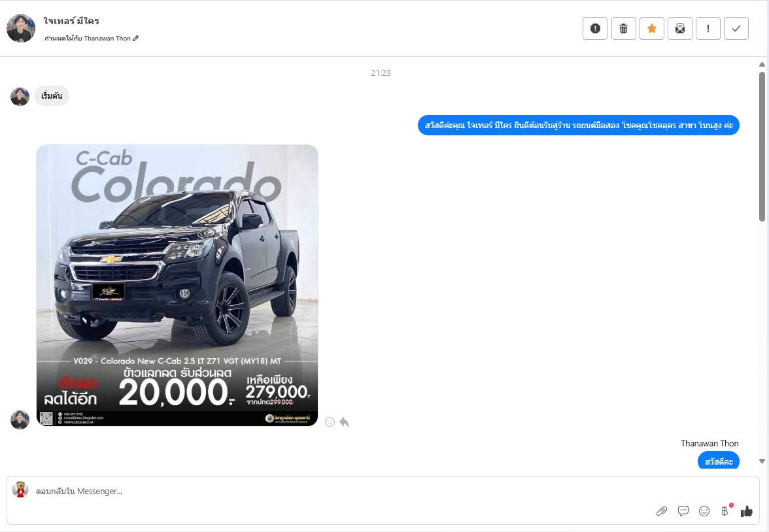Click Thanawan Thon sender label above สวัสดีคะ

pyautogui.click(x=709, y=443)
